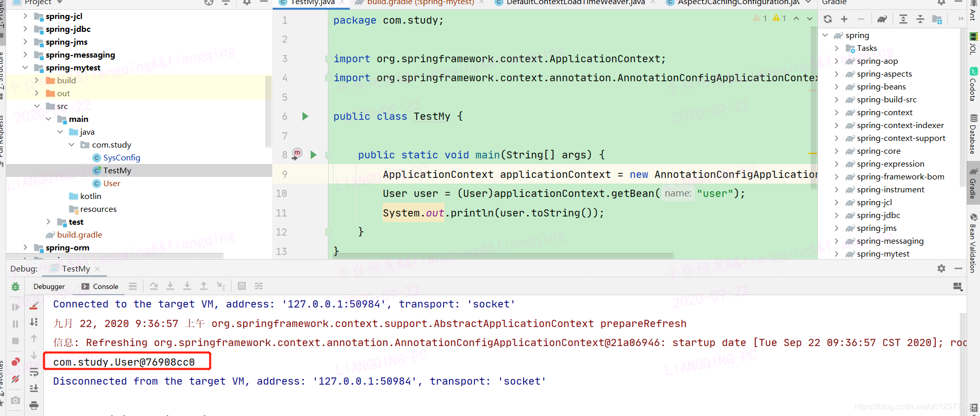Open build.gradle (spring-mytest) editor tab

point(420,3)
